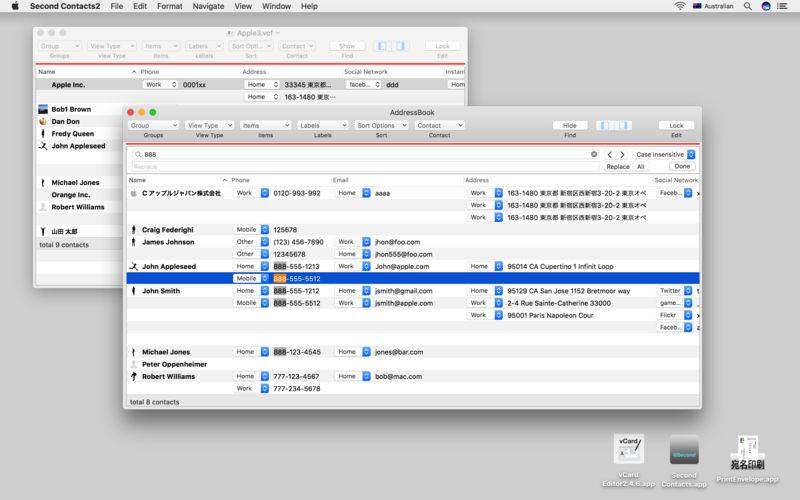
Task: Open address label popup for 95014 CA Cupertino
Action: 485,266
